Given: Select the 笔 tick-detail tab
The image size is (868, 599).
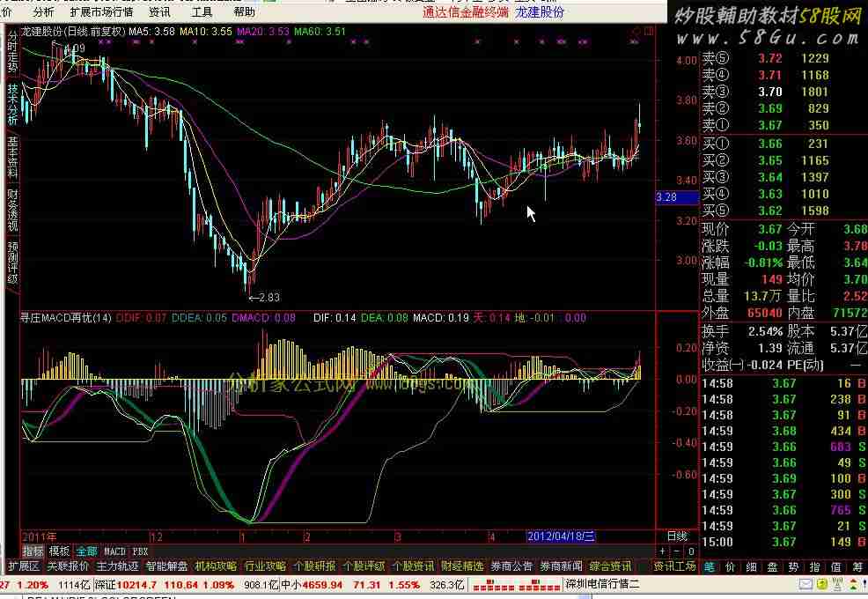Looking at the screenshot, I should 710,567.
